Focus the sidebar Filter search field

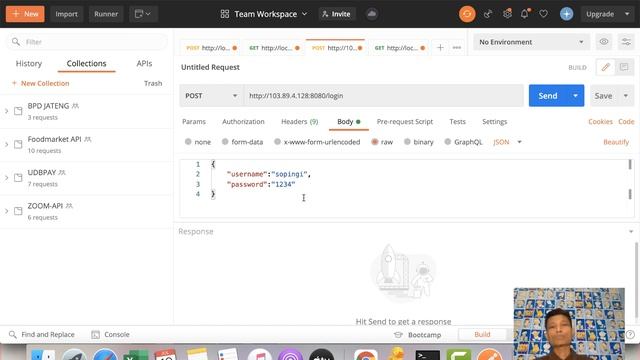[x=87, y=42]
